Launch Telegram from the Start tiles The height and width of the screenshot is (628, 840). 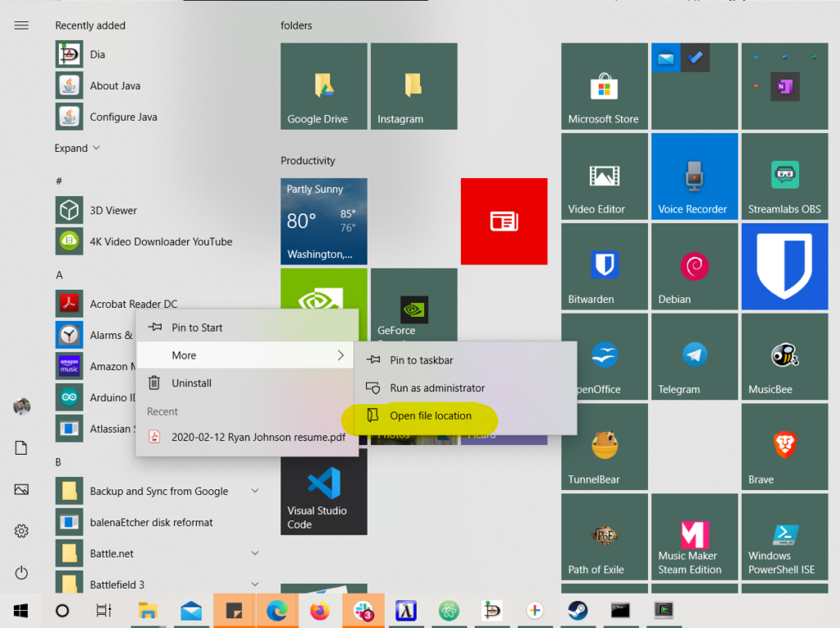(694, 357)
